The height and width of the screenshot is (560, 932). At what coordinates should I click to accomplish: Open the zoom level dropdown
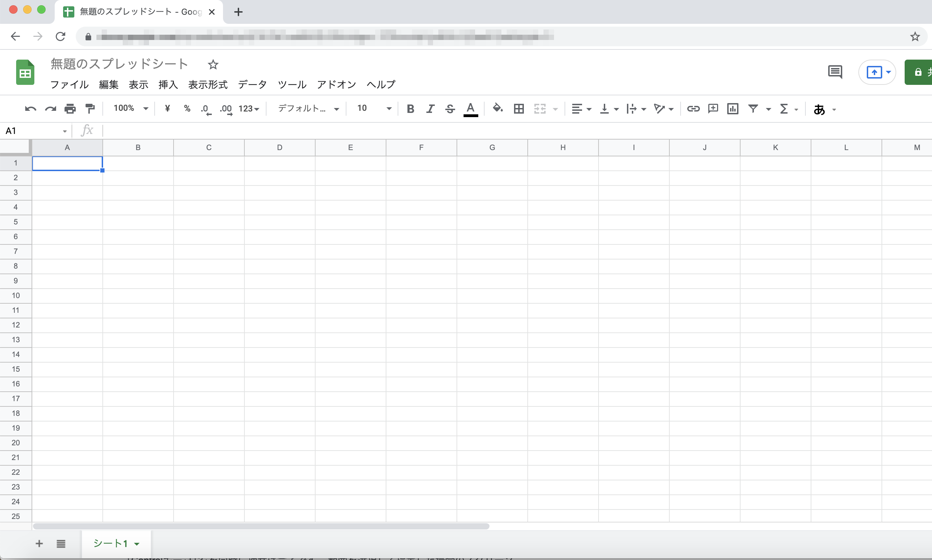coord(130,109)
